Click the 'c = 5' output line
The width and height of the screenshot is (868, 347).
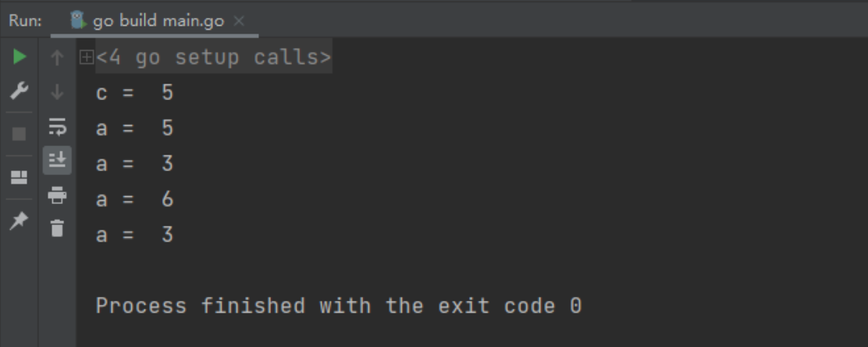point(134,92)
